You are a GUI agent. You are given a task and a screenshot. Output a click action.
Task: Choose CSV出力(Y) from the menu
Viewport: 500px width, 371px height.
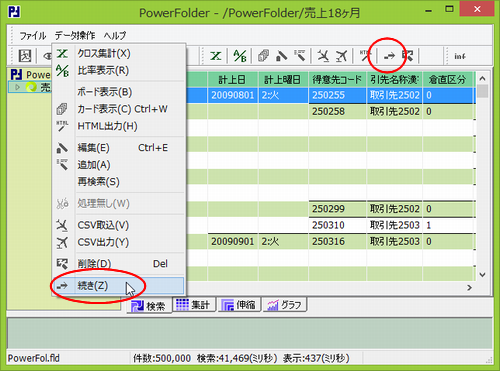119,242
